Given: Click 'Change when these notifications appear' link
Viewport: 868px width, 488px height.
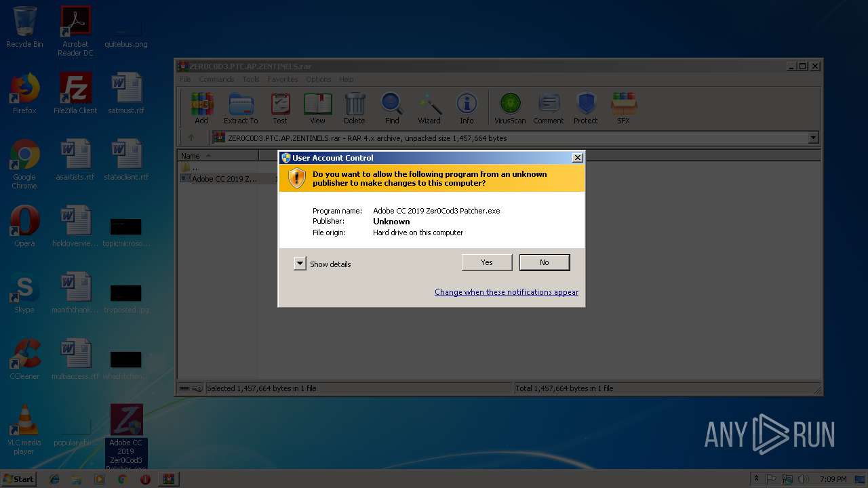Looking at the screenshot, I should click(x=507, y=292).
